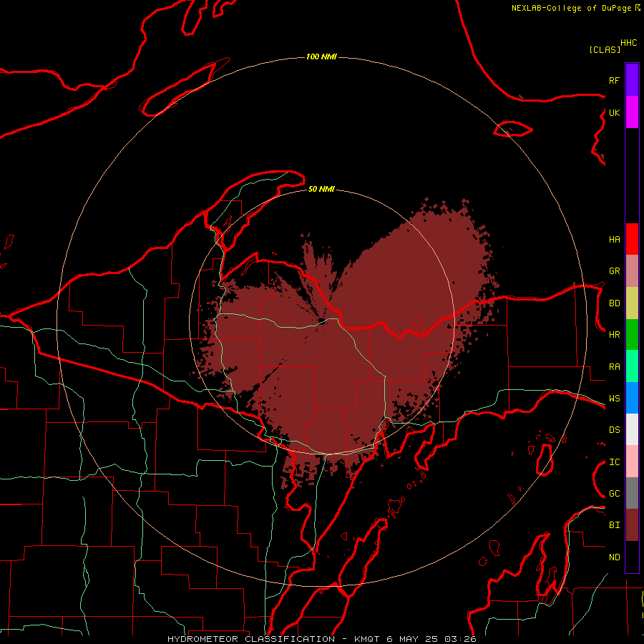The image size is (644, 644).
Task: Click the UK magenta legend swatch
Action: pyautogui.click(x=632, y=112)
